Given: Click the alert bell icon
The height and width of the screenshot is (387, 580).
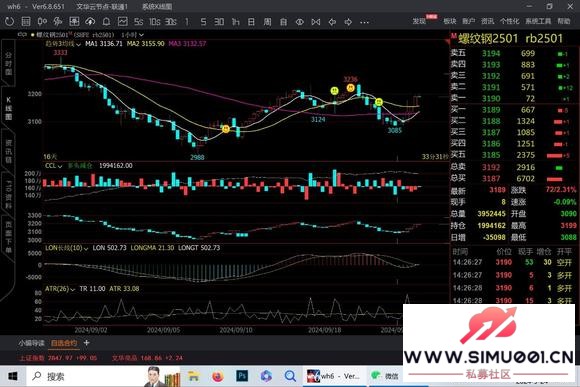Looking at the screenshot, I should 107,22.
